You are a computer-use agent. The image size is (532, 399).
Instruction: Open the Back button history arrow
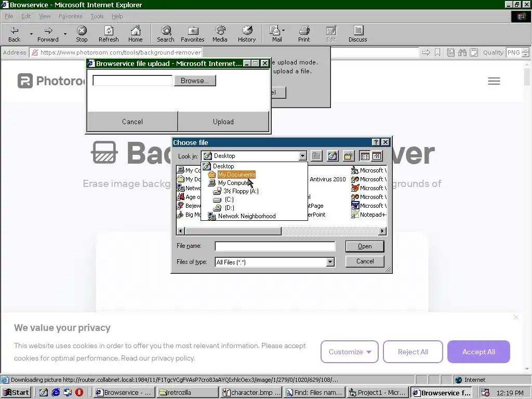[x=31, y=34]
